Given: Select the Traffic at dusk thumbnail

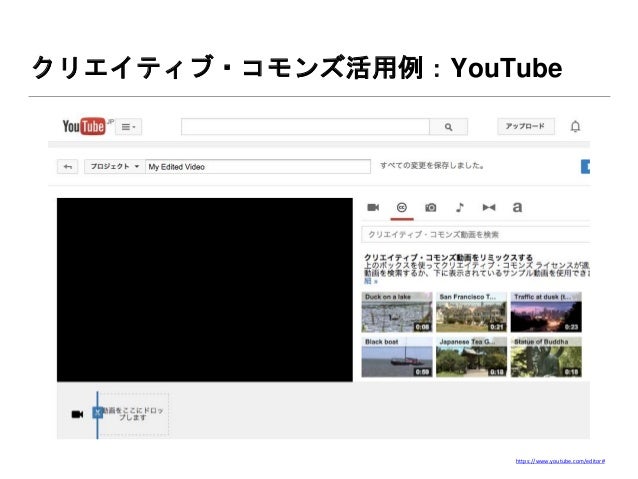Looking at the screenshot, I should click(x=546, y=312).
